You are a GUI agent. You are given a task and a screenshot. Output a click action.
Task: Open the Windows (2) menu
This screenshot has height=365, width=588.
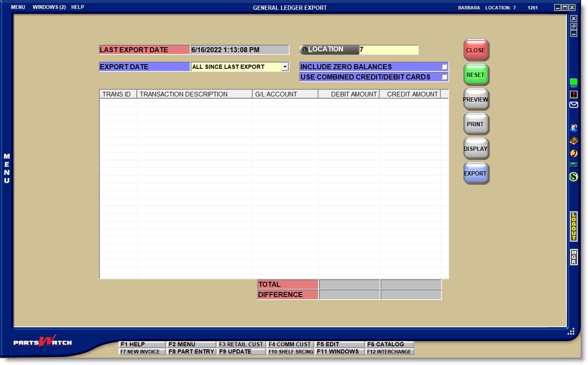(49, 7)
